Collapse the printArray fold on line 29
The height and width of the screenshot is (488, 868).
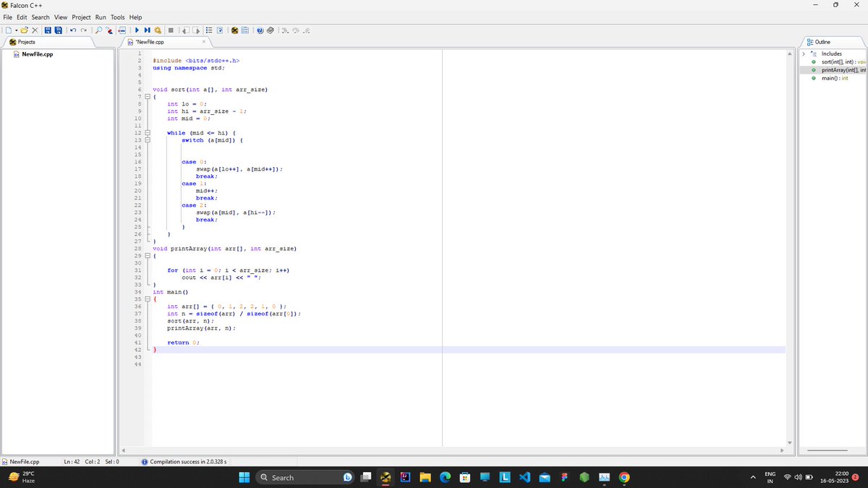(x=148, y=256)
